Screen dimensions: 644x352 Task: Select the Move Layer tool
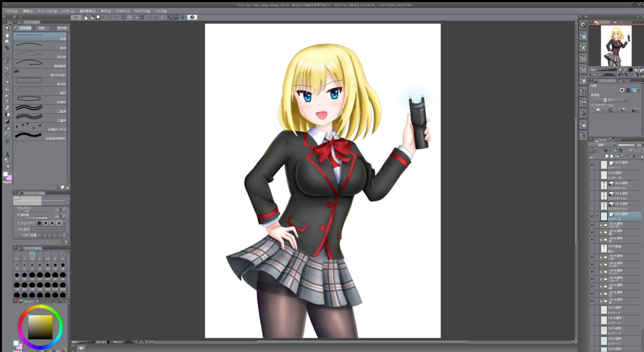point(7,48)
